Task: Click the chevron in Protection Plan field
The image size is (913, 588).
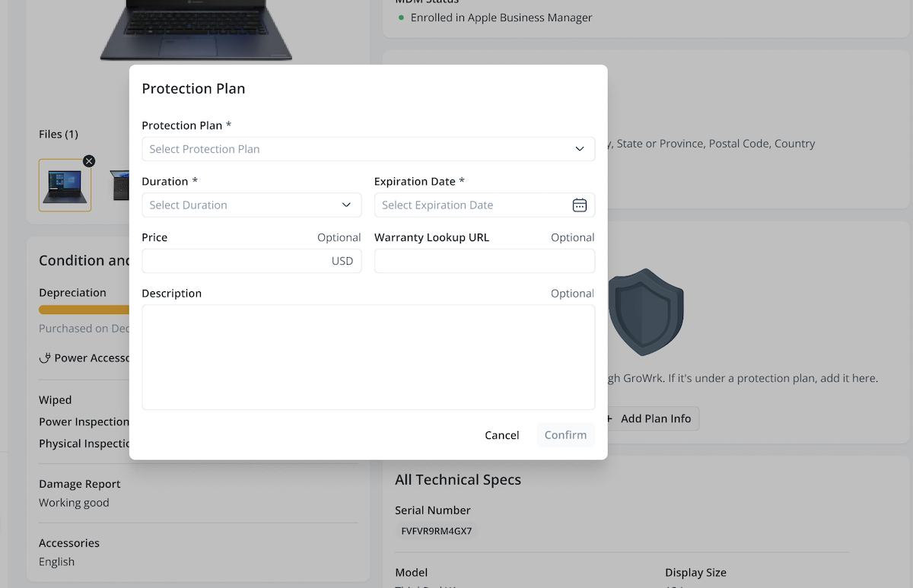Action: (x=579, y=149)
